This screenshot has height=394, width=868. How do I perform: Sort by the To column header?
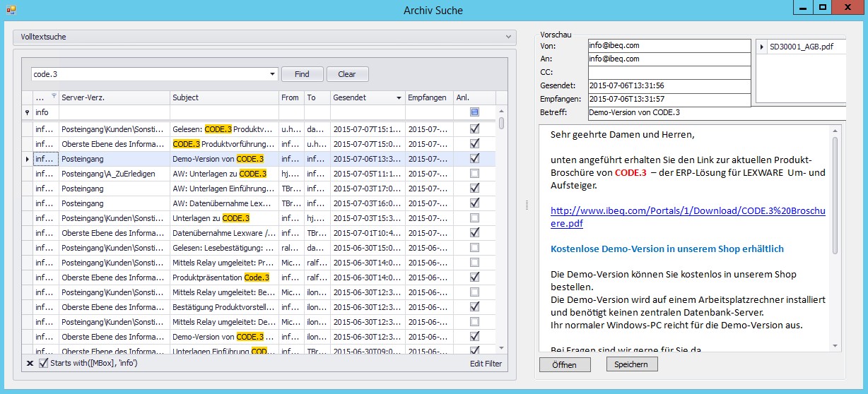tap(317, 97)
